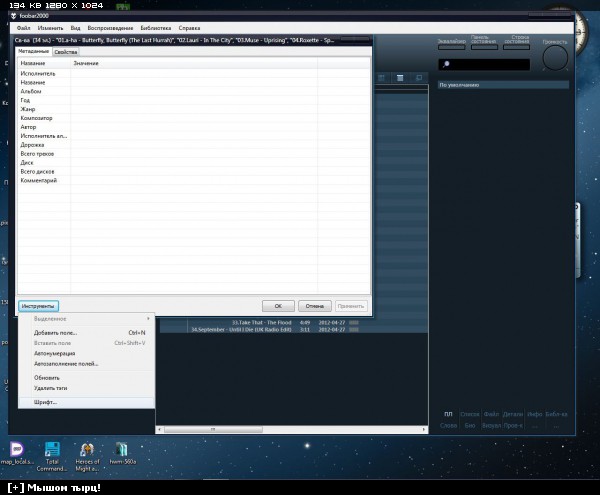Viewport: 600px width, 495px height.
Task: Open the Файл menu
Action: [23, 28]
